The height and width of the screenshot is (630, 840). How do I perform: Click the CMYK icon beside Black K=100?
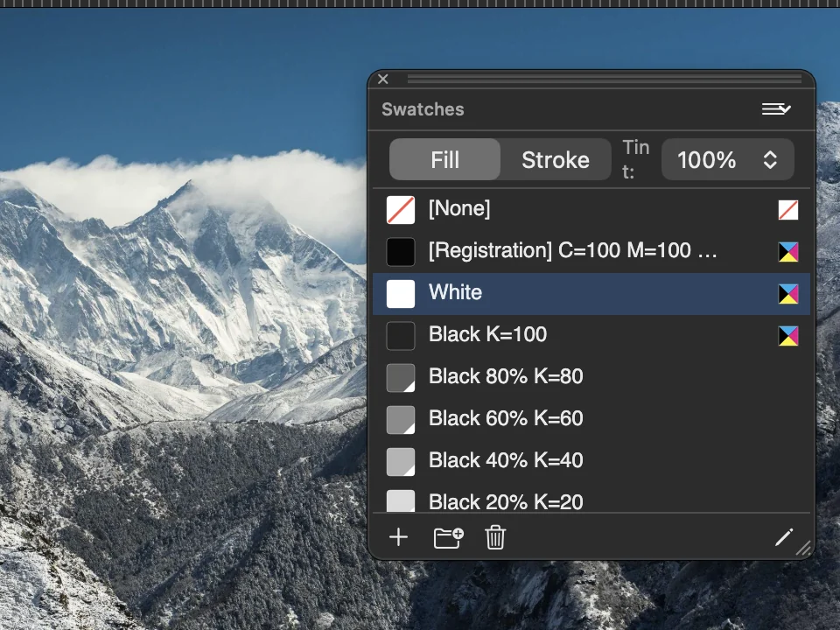(788, 336)
